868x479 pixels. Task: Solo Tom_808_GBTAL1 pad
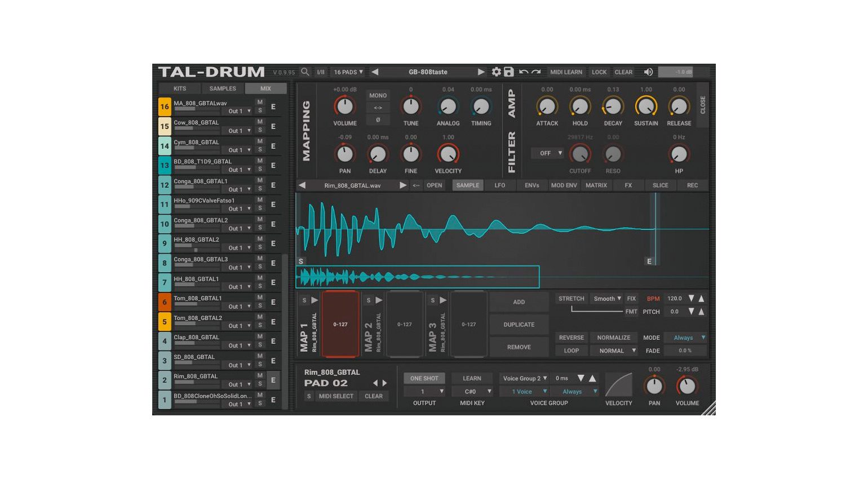pos(260,306)
